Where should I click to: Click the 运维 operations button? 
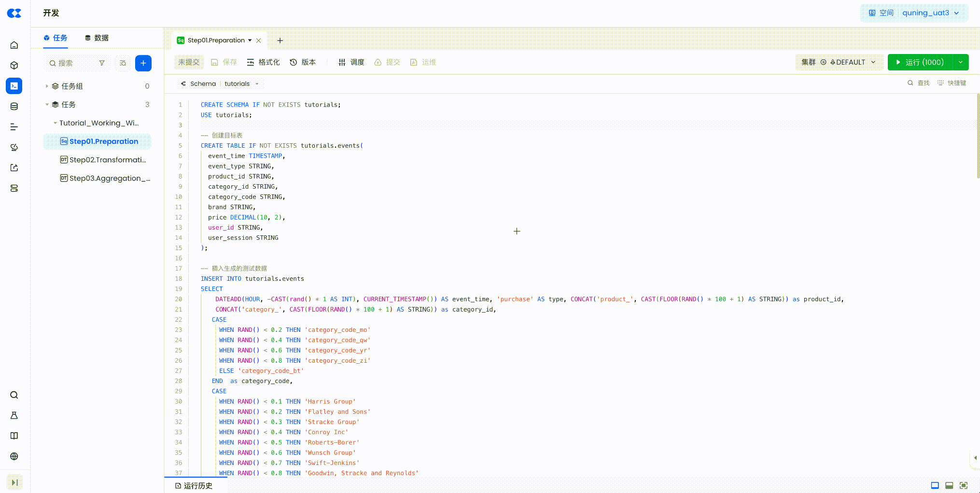(x=423, y=62)
